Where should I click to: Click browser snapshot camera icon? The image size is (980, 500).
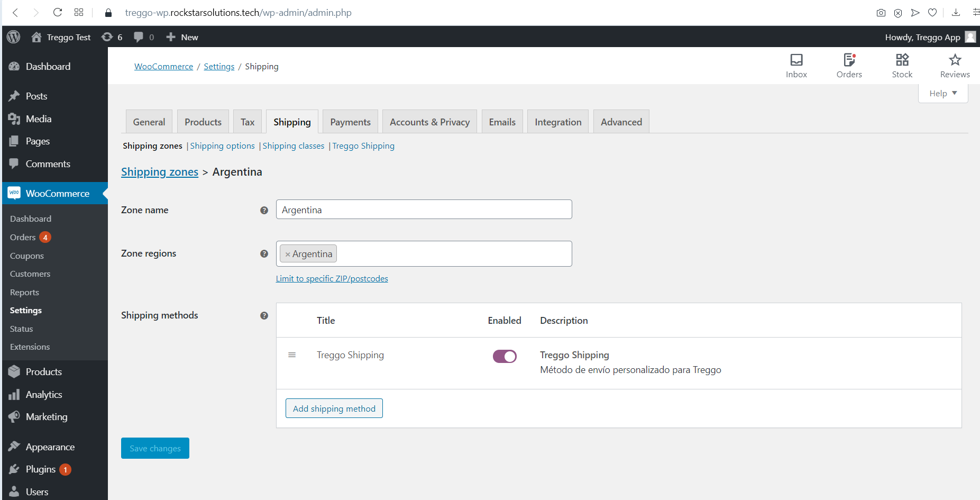click(881, 13)
